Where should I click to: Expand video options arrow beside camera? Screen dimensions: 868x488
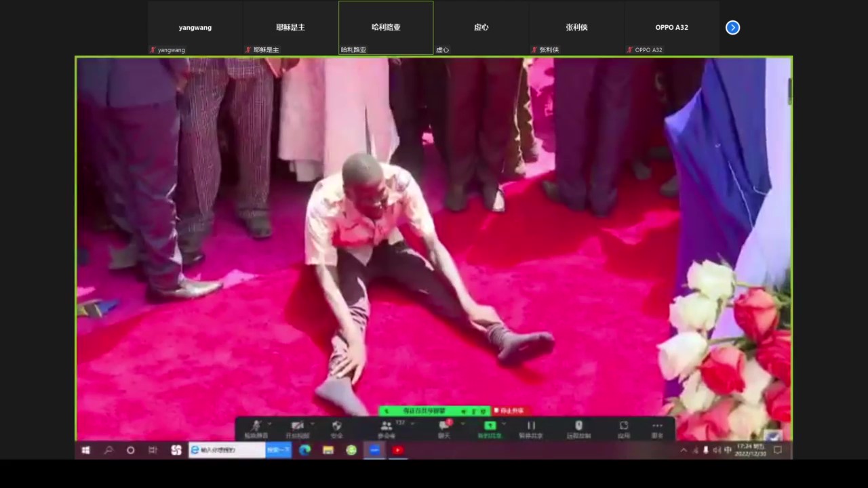[312, 423]
